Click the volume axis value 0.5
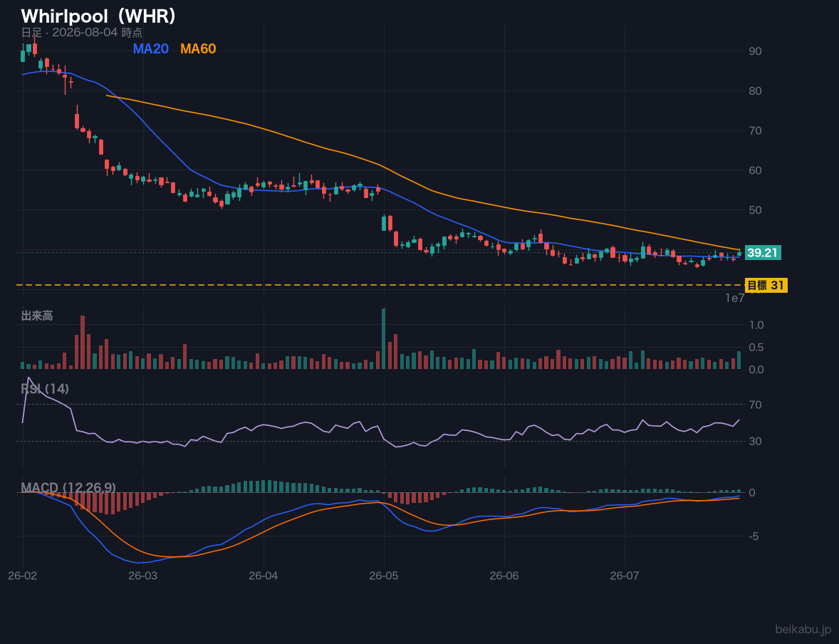Viewport: 839px width, 644px height. coord(756,348)
